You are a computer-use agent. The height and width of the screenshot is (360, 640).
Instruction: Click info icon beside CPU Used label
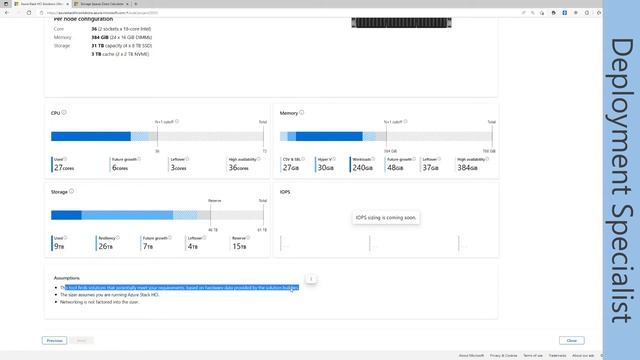(x=65, y=159)
